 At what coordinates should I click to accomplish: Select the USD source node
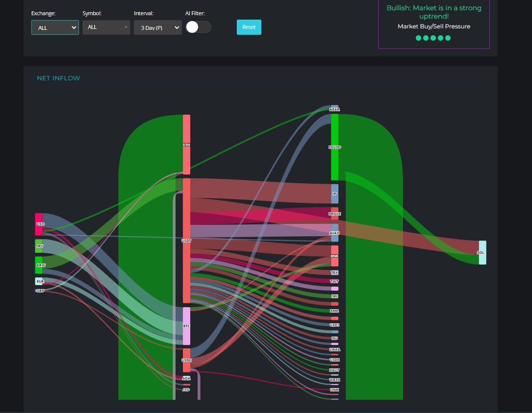point(39,224)
